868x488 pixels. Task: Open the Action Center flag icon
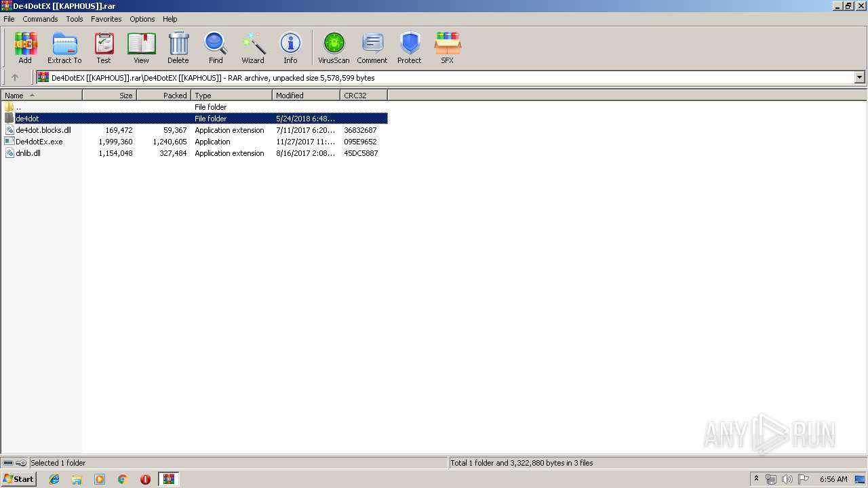click(804, 479)
